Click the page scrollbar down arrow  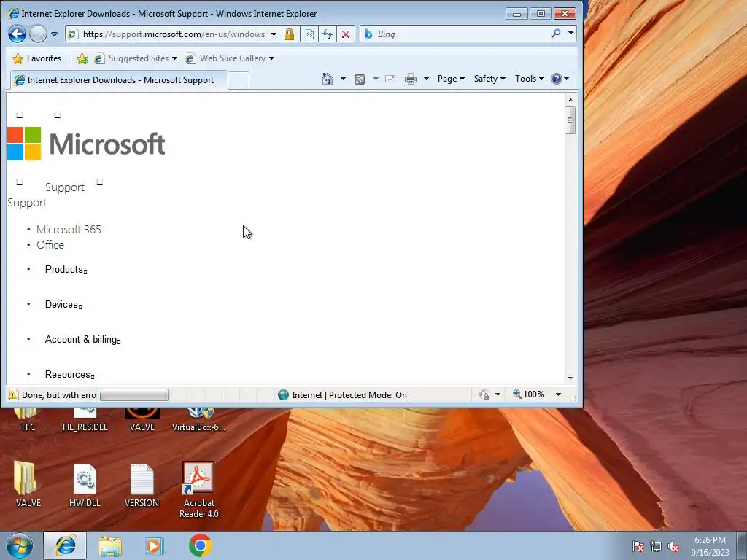570,378
